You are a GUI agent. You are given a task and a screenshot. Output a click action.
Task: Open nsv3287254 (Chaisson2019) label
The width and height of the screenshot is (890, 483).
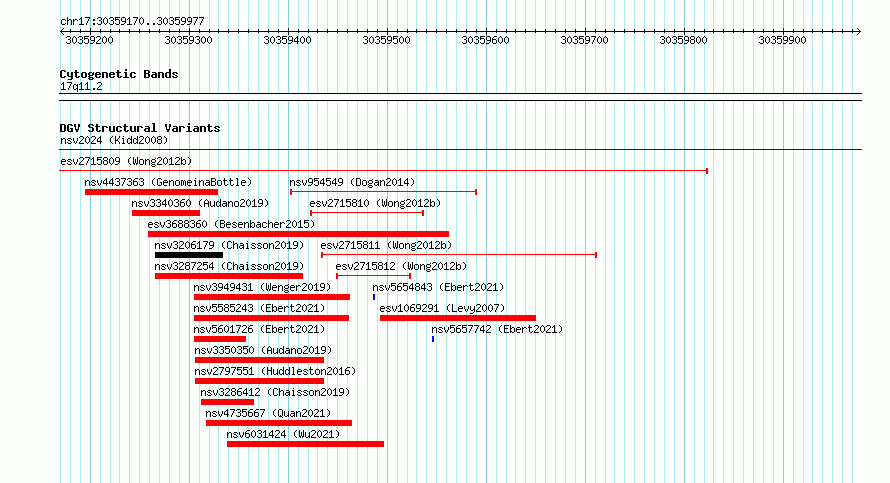click(229, 266)
